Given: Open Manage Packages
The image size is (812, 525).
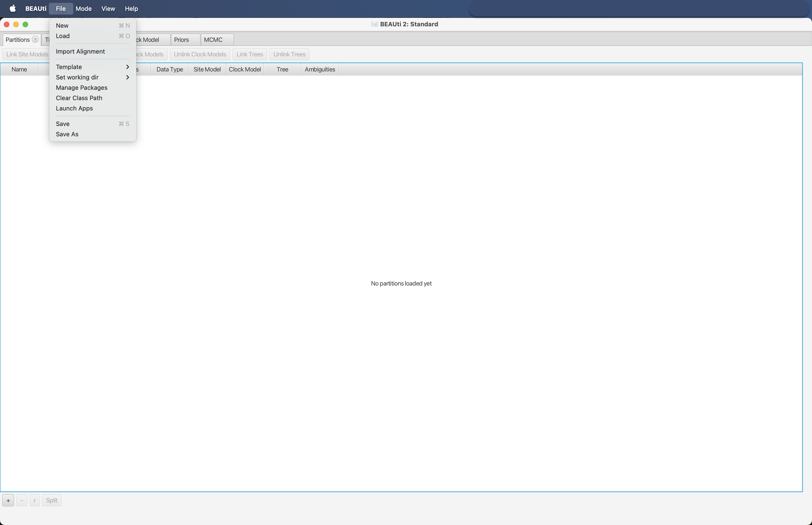Looking at the screenshot, I should [93, 88].
